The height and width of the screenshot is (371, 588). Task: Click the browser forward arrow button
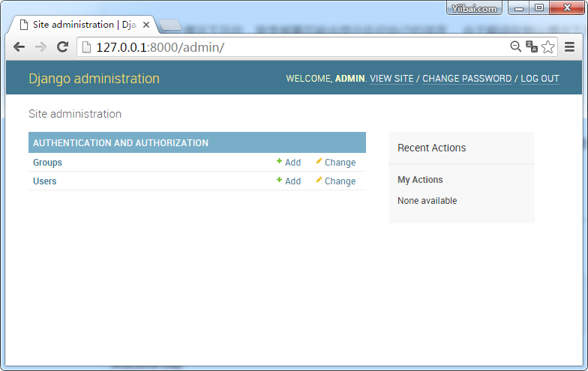pos(40,46)
